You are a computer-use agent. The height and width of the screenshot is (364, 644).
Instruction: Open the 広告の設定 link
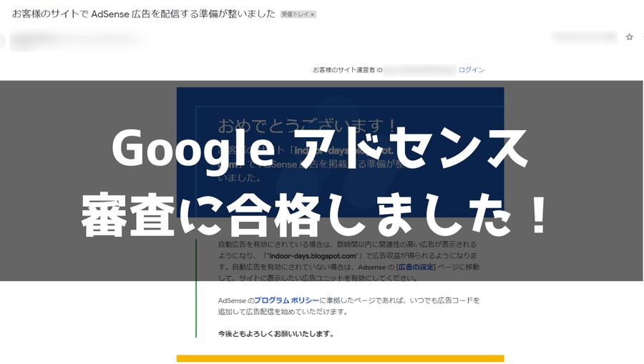click(x=416, y=267)
